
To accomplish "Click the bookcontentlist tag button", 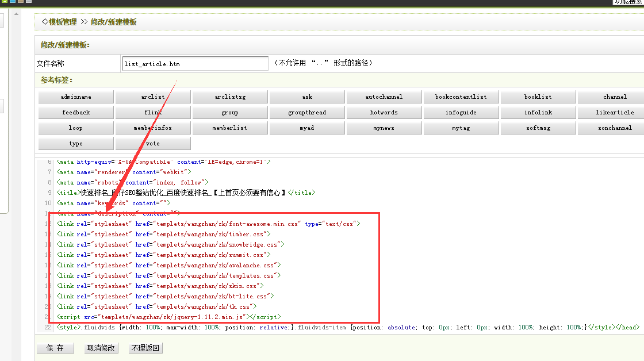I will coord(461,97).
